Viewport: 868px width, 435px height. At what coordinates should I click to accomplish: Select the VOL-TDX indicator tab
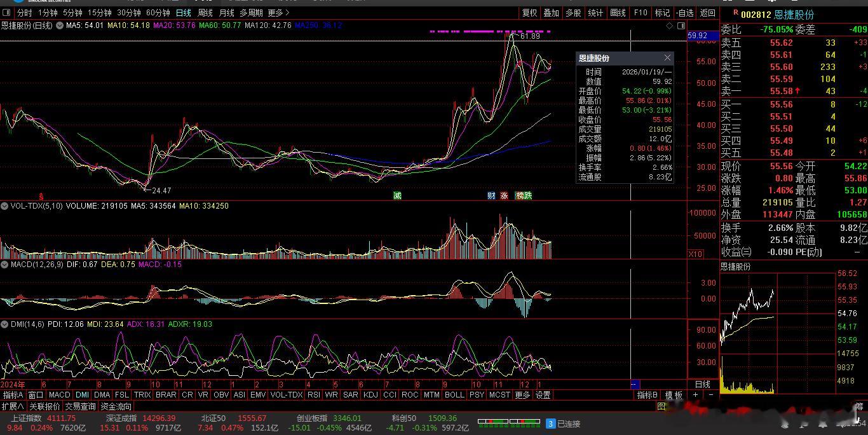286,395
